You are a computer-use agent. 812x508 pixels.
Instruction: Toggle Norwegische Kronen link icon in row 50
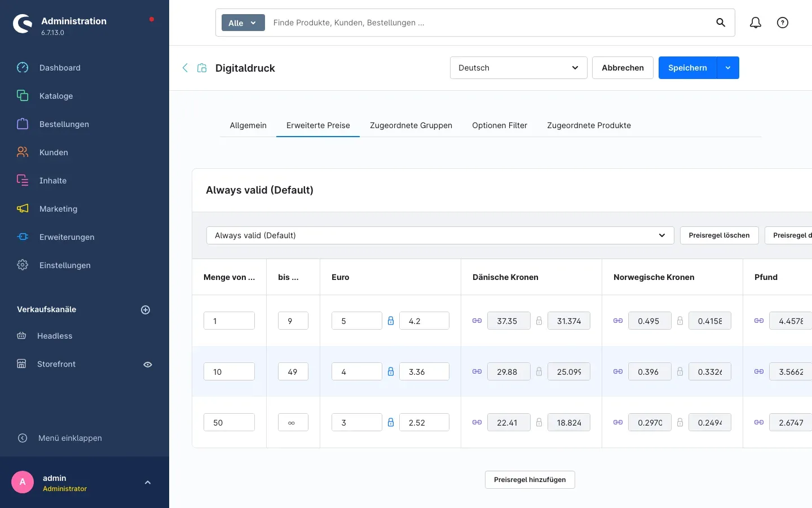click(618, 422)
